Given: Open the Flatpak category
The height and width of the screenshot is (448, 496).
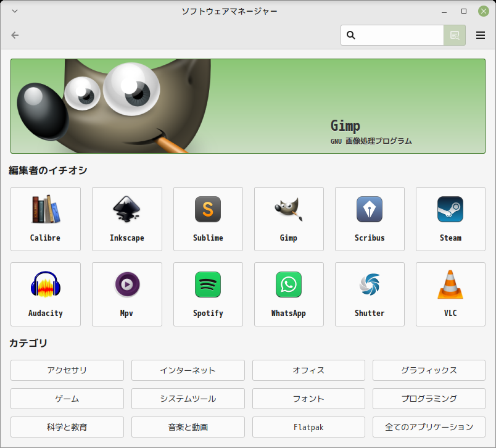Looking at the screenshot, I should pyautogui.click(x=308, y=427).
